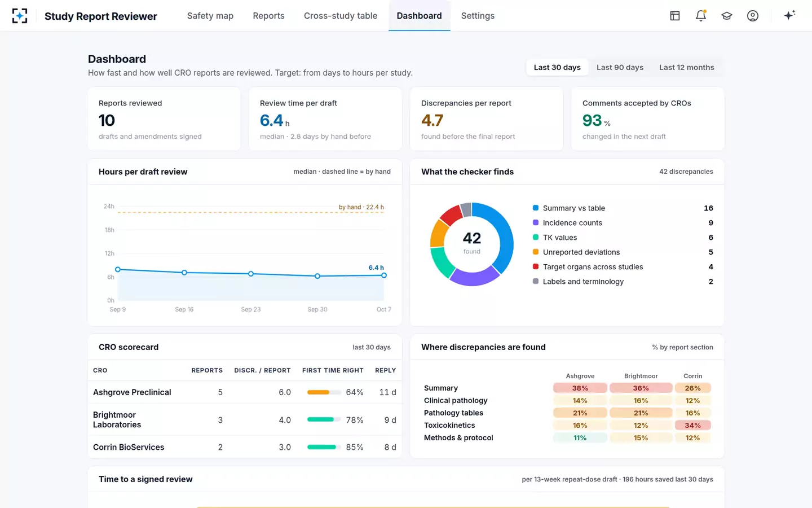Open the user account icon
Viewport: 812px width, 508px height.
point(753,16)
